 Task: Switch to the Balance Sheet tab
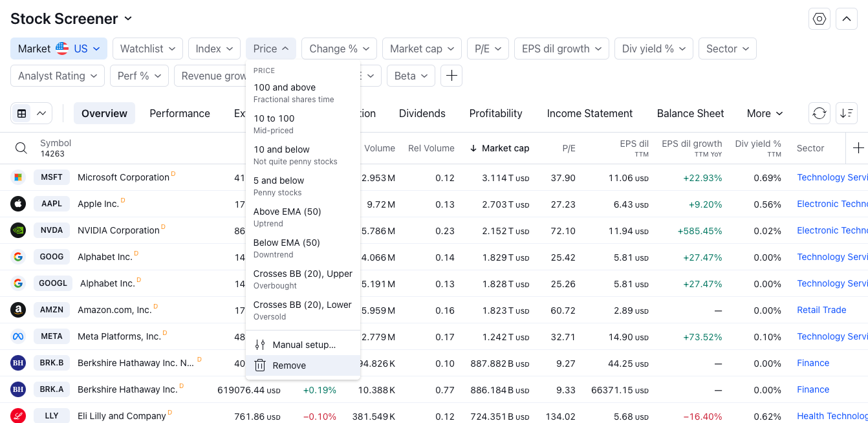point(691,113)
